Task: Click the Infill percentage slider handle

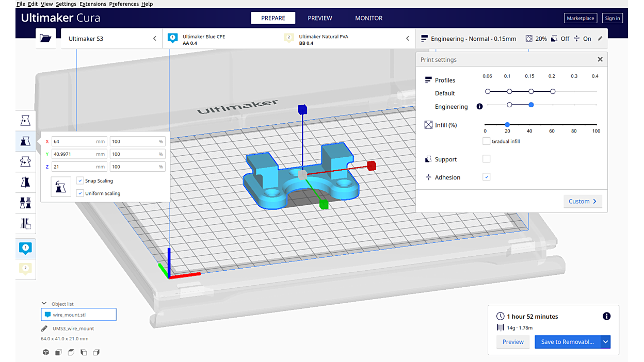Action: (x=507, y=125)
